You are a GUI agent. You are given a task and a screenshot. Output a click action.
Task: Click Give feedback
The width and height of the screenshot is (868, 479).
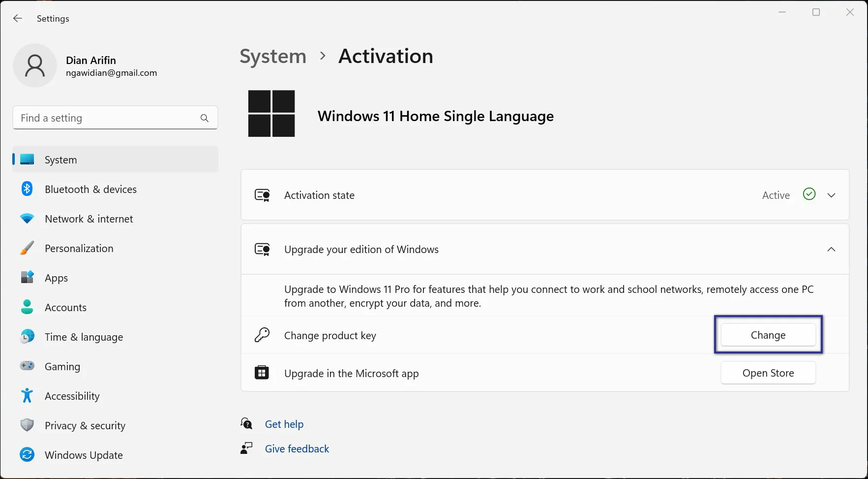point(297,448)
